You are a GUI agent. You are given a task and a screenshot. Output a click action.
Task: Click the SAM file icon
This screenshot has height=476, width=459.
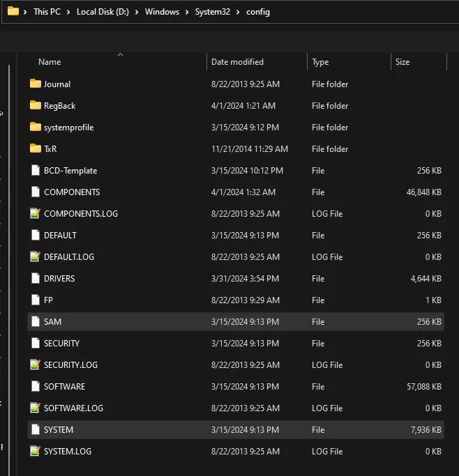pos(36,321)
